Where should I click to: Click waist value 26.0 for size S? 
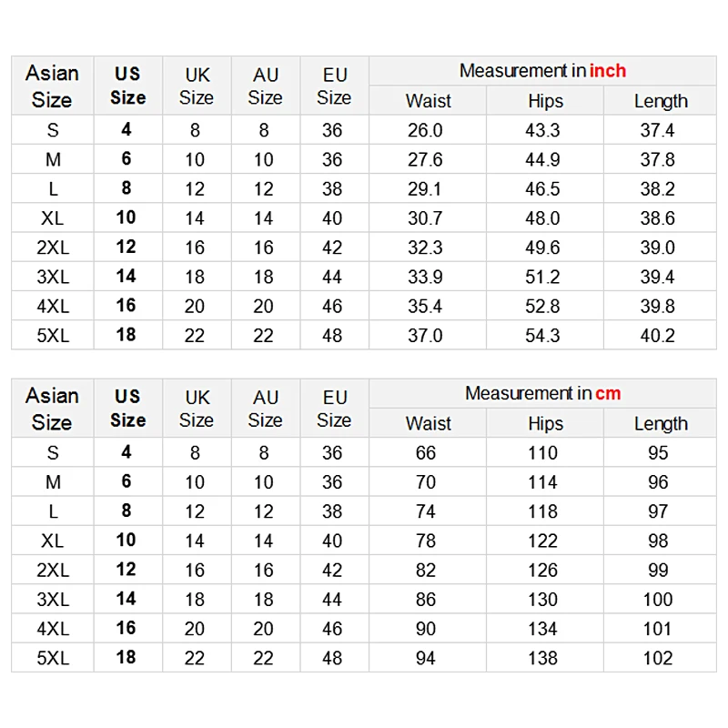(x=425, y=130)
